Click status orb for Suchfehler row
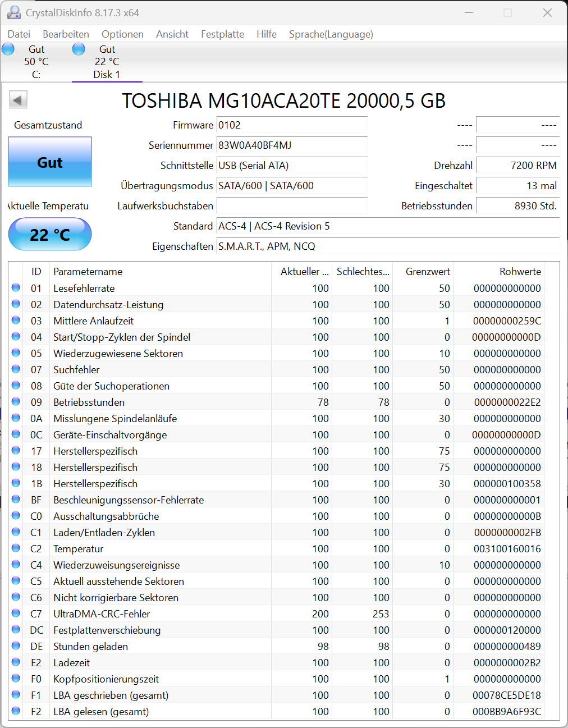Viewport: 568px width, 728px height. [16, 369]
